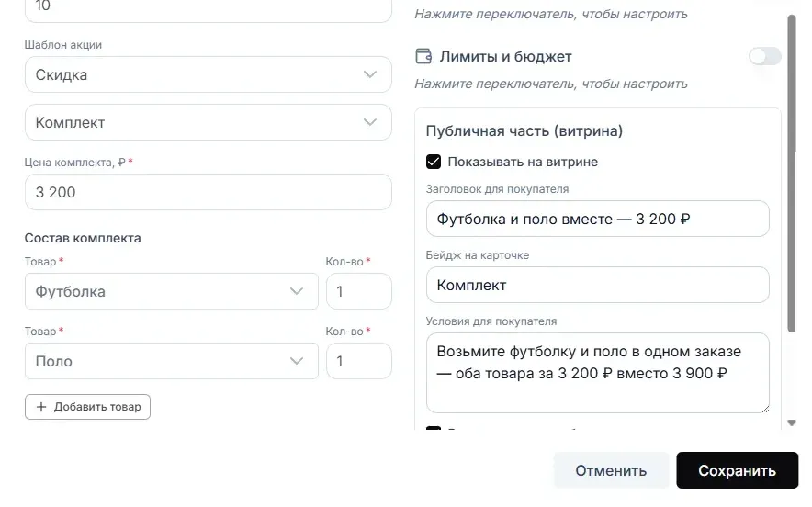Focus the Цена комплекта price field
The width and height of the screenshot is (812, 507).
[209, 192]
